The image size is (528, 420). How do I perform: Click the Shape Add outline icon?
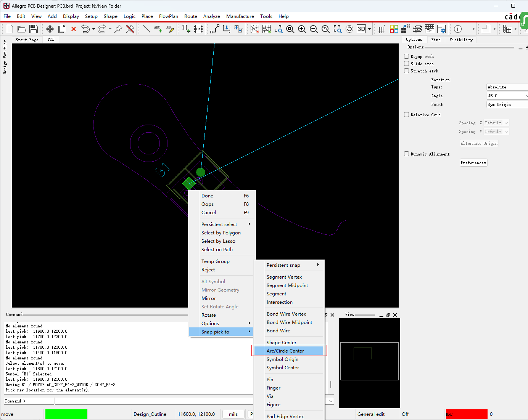pos(486,29)
